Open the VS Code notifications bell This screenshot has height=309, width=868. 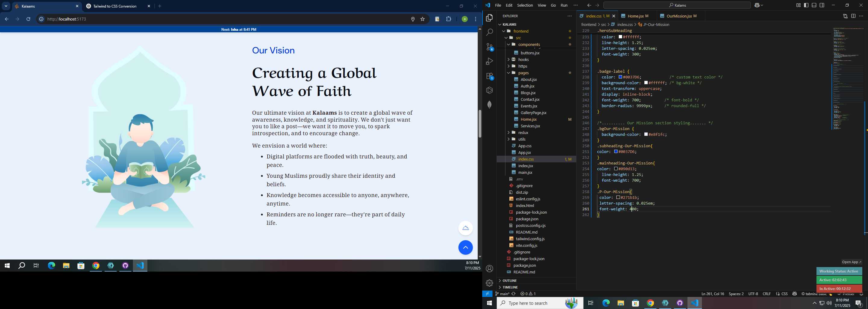(x=861, y=295)
